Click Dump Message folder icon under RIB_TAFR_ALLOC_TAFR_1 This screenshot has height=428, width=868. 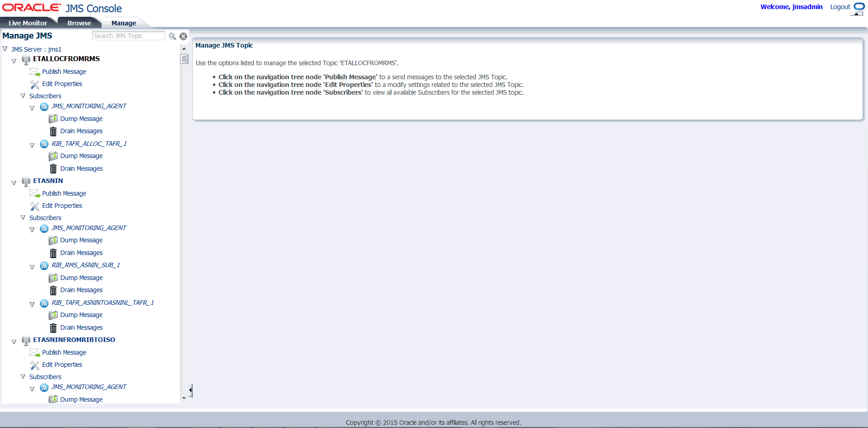[53, 156]
